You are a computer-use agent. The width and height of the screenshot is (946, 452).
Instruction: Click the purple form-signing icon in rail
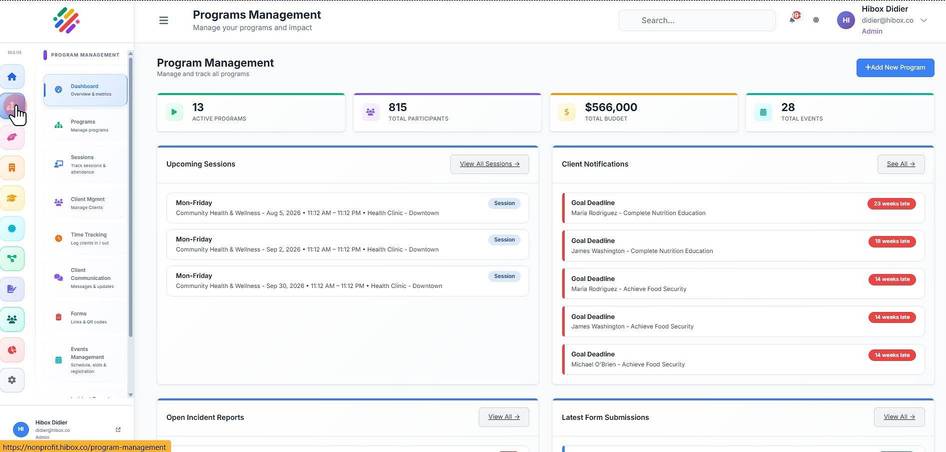click(x=12, y=289)
